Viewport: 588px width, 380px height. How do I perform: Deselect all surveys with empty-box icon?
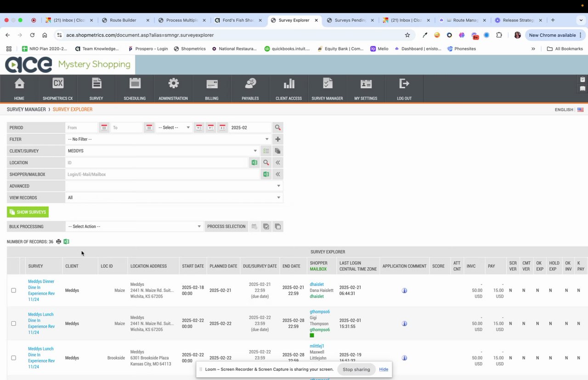277,226
